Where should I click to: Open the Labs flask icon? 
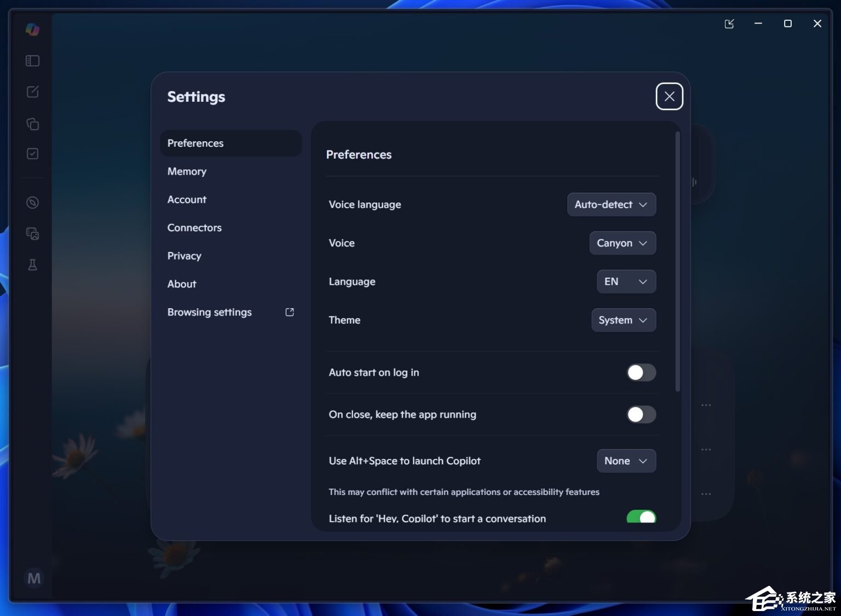[33, 265]
